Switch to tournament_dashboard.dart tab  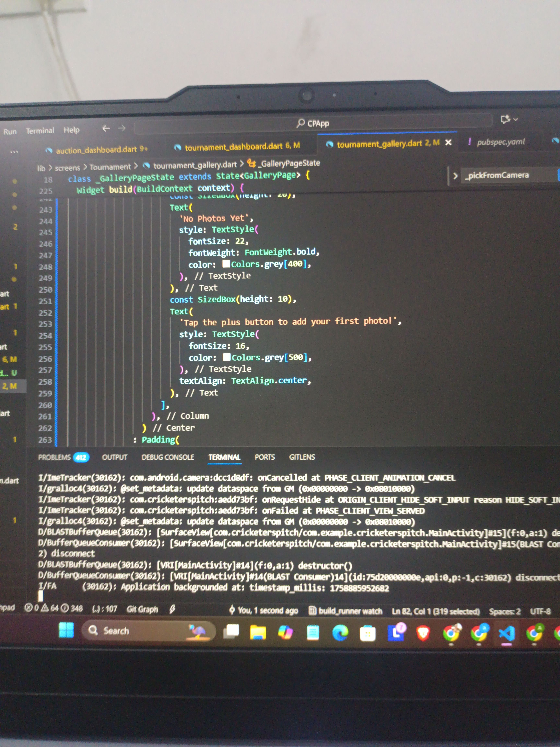coord(237,147)
